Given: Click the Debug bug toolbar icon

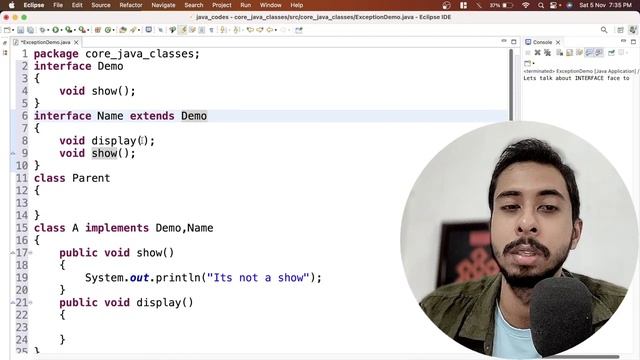Looking at the screenshot, I should pyautogui.click(x=42, y=30).
